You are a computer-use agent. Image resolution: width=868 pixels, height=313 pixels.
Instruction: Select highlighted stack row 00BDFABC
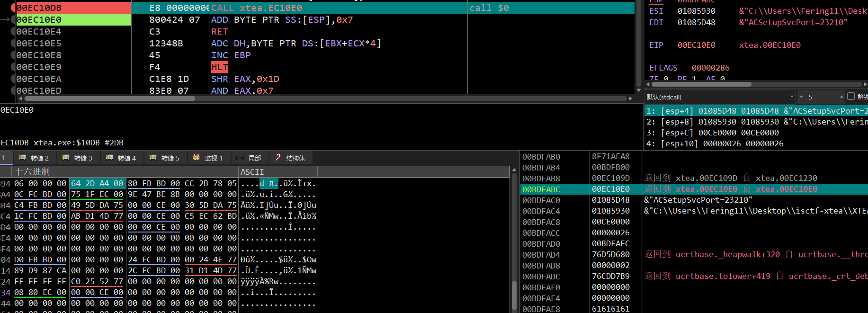coord(694,189)
